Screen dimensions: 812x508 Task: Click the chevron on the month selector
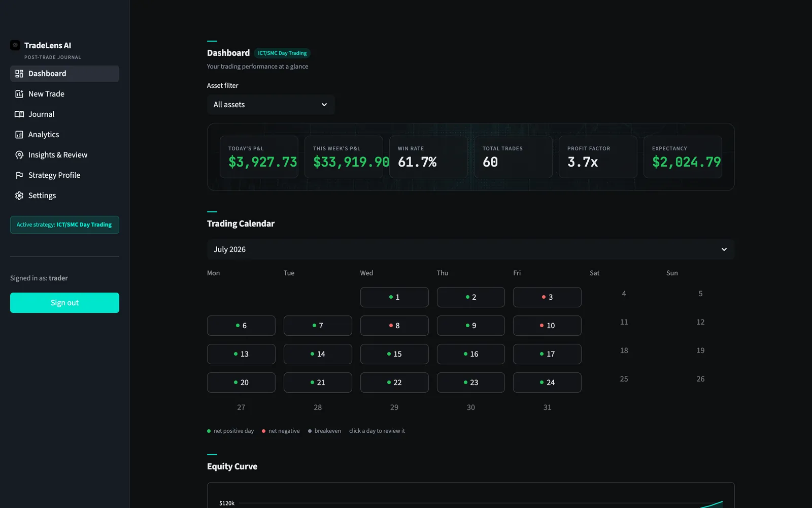pos(724,249)
